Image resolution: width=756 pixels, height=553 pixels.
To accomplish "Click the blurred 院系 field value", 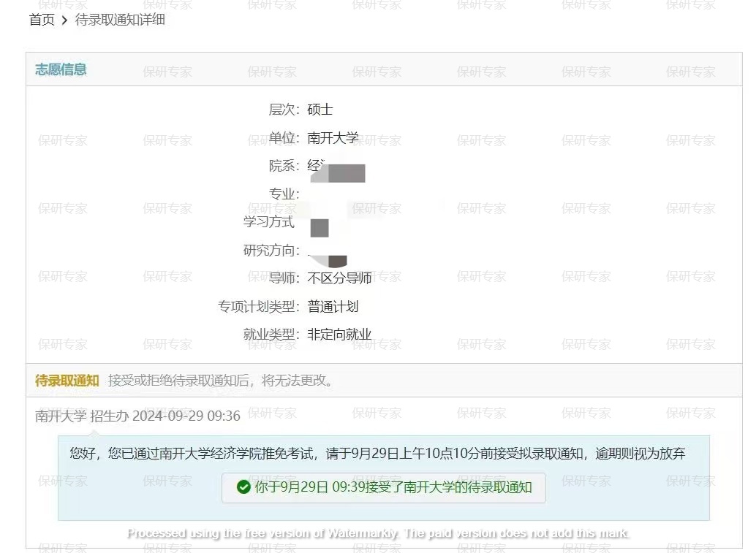I will point(336,169).
